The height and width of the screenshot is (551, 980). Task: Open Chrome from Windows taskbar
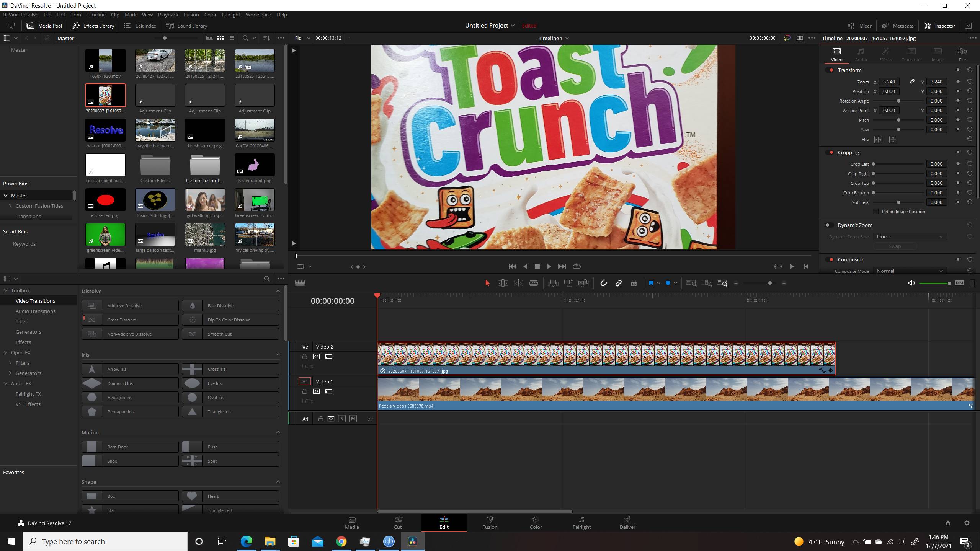click(x=341, y=541)
